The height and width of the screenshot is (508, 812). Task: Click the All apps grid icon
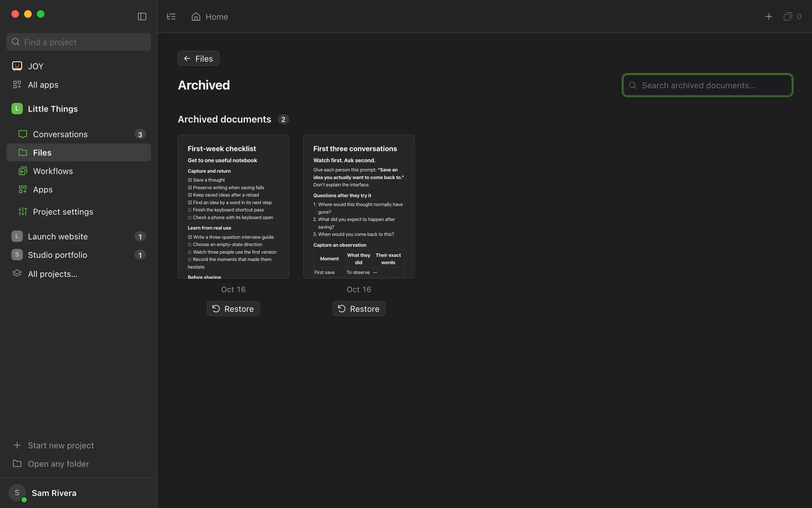[17, 85]
